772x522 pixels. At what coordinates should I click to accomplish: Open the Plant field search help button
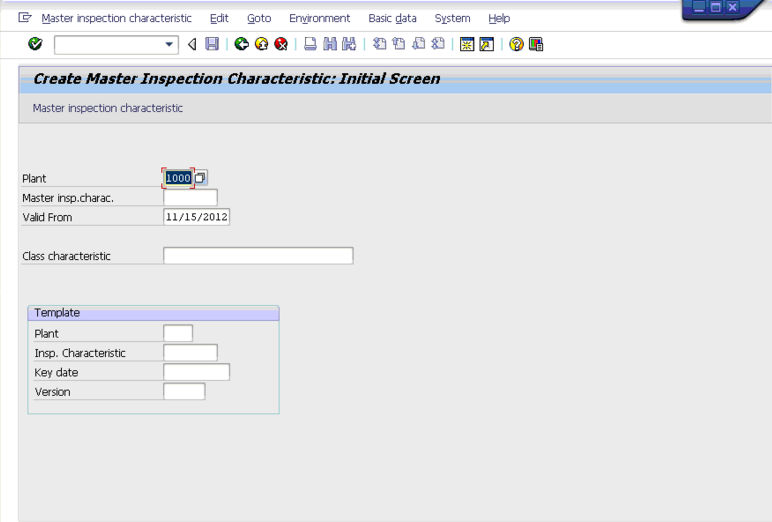[x=200, y=178]
